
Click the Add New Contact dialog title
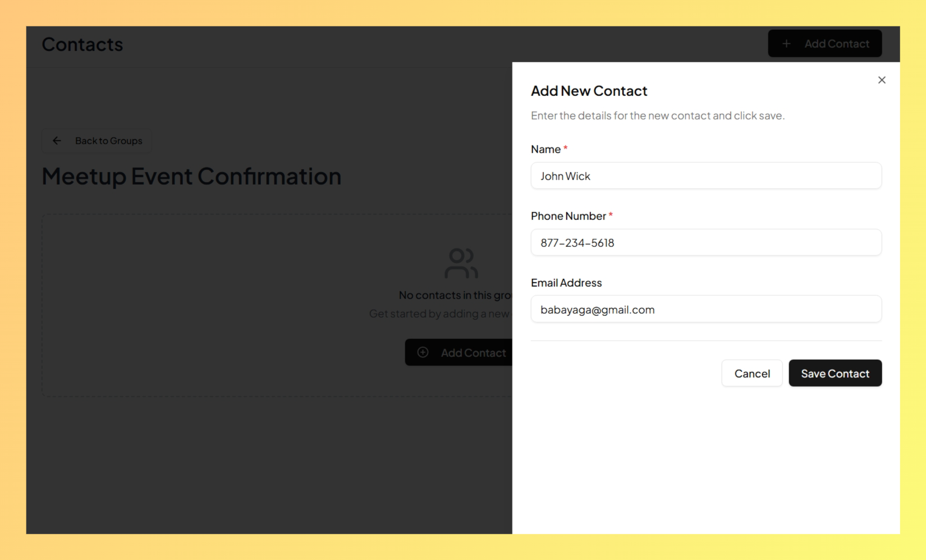tap(589, 91)
